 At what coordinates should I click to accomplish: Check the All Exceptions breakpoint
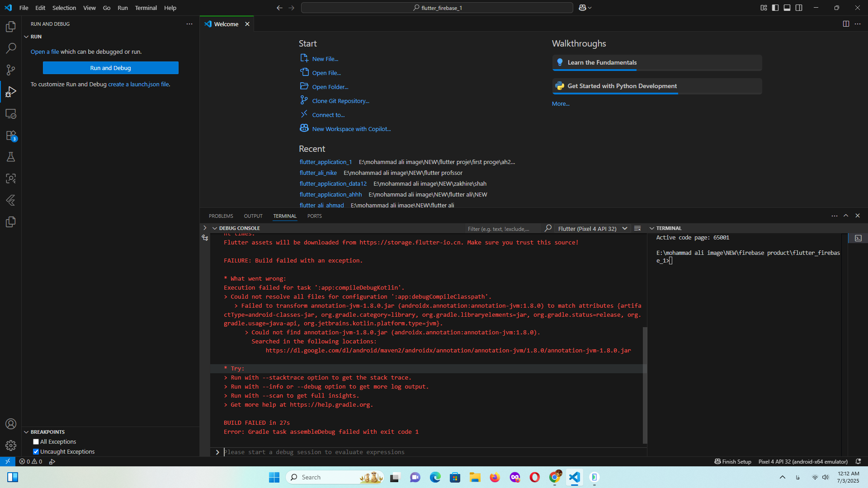click(36, 441)
